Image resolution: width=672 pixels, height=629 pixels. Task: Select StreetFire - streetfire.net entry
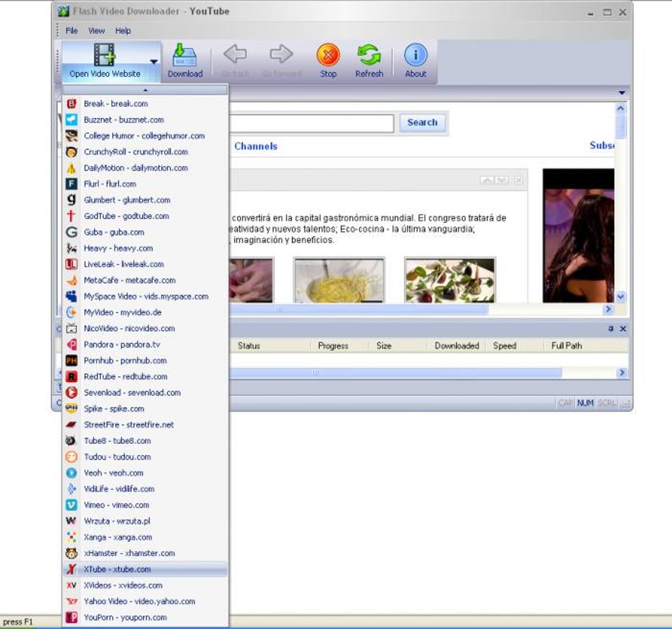146,425
